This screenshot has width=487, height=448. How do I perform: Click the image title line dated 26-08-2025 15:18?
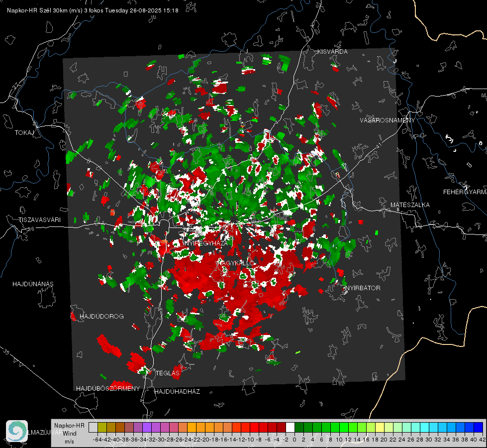tap(93, 10)
